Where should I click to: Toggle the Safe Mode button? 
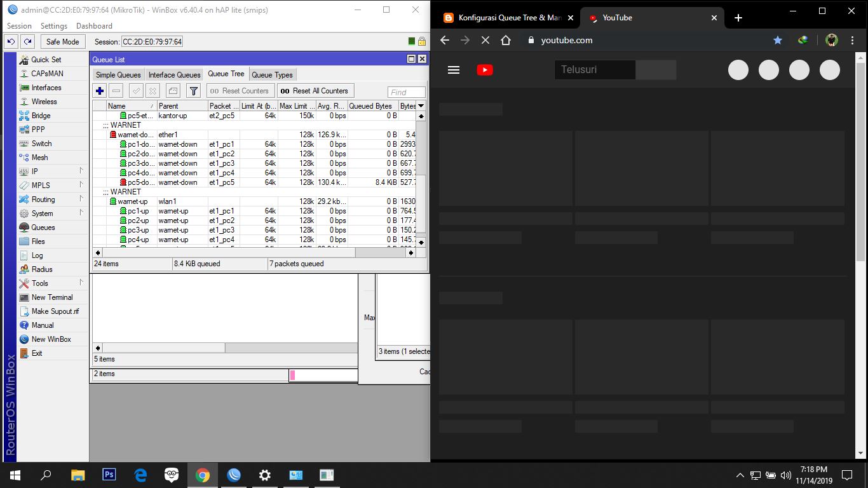tap(62, 41)
